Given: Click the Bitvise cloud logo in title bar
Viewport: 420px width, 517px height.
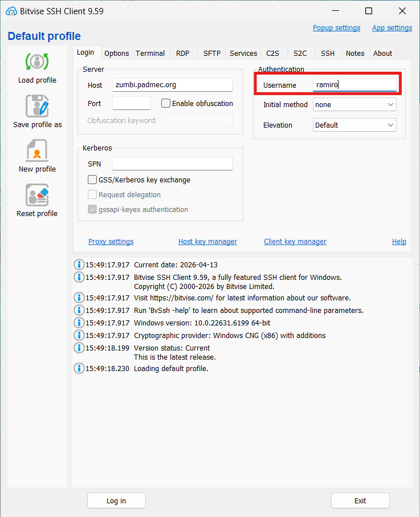Looking at the screenshot, I should coord(11,11).
